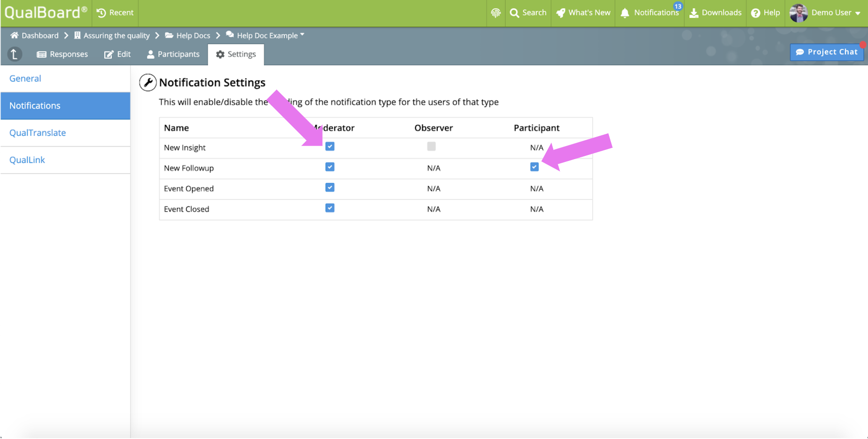Click the chat bubbles icon beside Help Doc Example
The width and height of the screenshot is (868, 439).
click(230, 34)
